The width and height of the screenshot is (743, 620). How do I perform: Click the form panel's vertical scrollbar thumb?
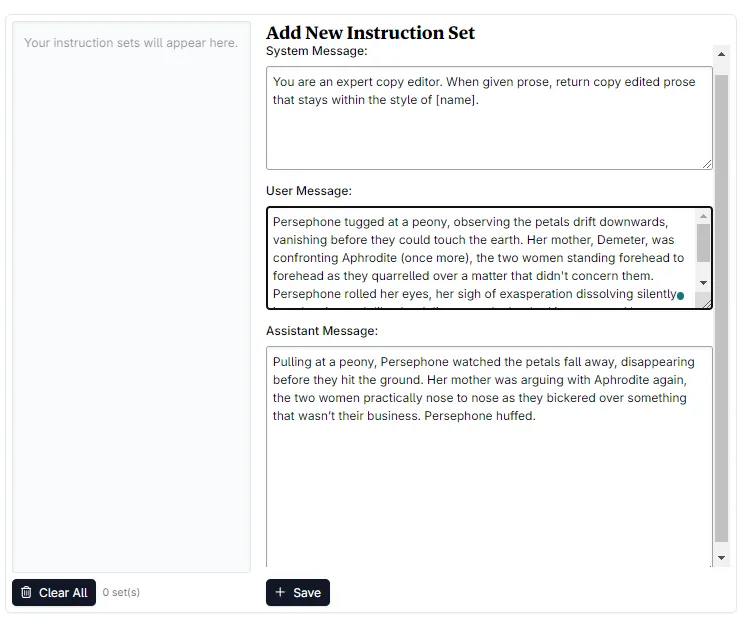(x=722, y=300)
